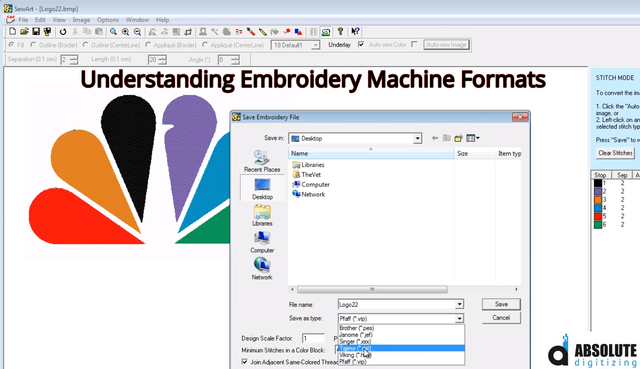
Task: Select the purple thread color swatch
Action: pyautogui.click(x=598, y=191)
